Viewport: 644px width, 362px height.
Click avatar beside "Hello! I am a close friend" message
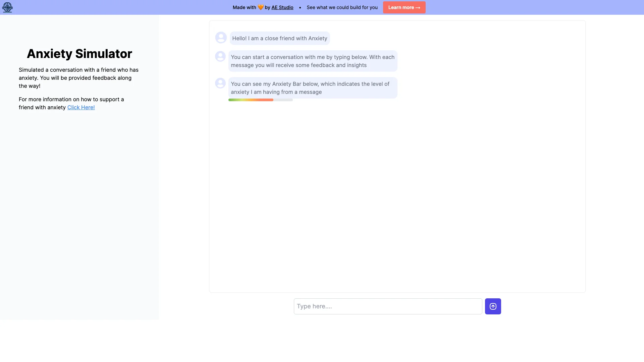point(221,38)
